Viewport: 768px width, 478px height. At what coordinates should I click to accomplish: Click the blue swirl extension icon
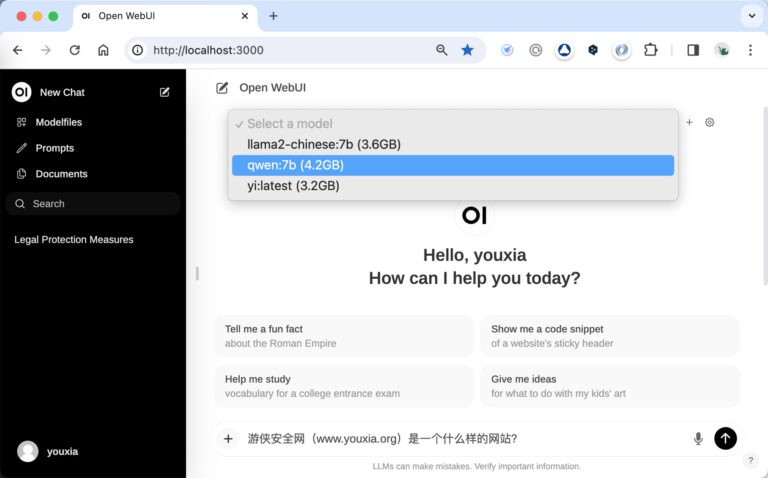[x=622, y=50]
